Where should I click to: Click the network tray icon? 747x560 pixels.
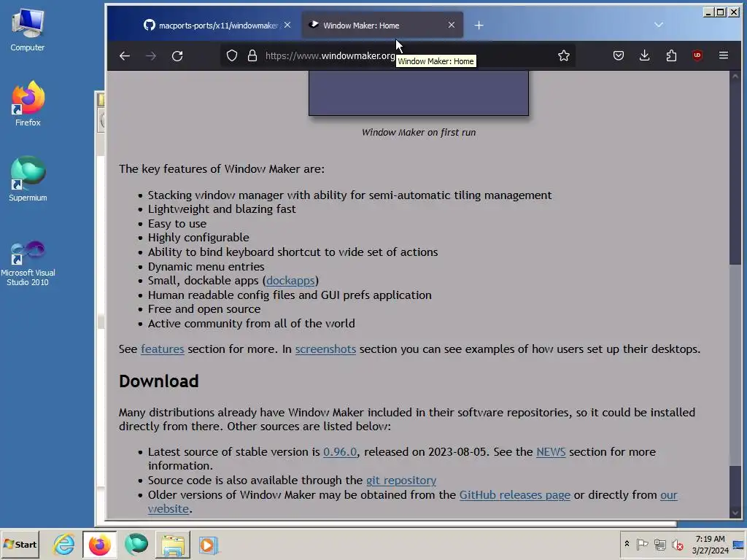pyautogui.click(x=659, y=544)
